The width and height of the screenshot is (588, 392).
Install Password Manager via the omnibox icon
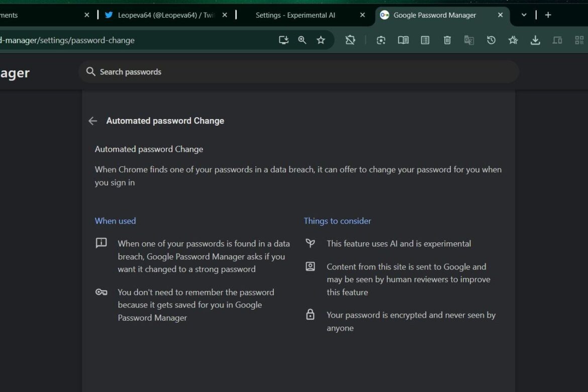283,40
